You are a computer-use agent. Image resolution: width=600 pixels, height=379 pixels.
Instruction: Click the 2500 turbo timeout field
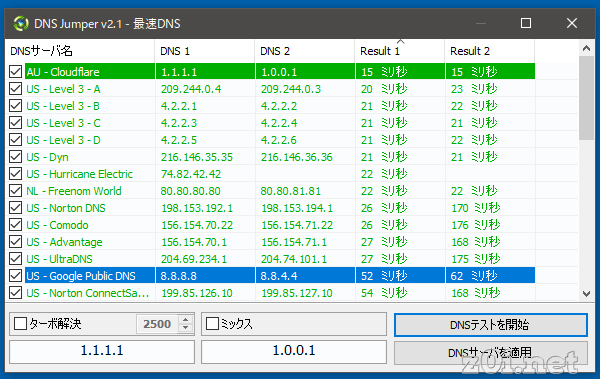pyautogui.click(x=157, y=324)
